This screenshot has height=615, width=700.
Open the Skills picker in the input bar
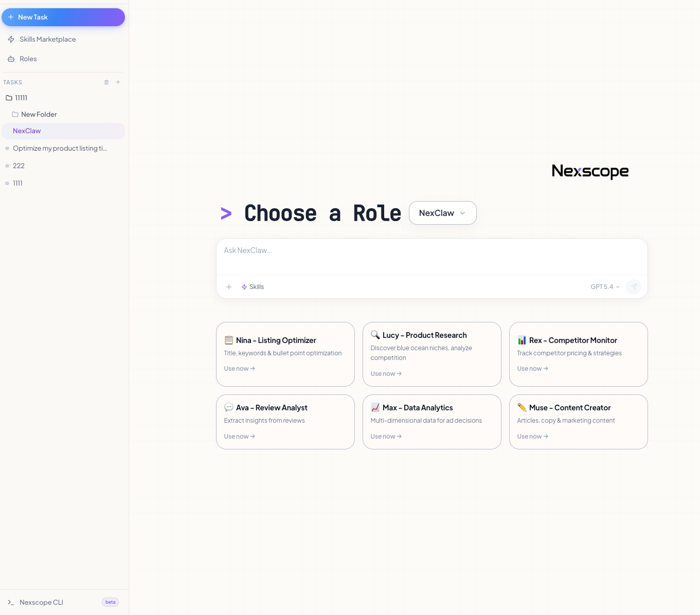[x=253, y=286]
